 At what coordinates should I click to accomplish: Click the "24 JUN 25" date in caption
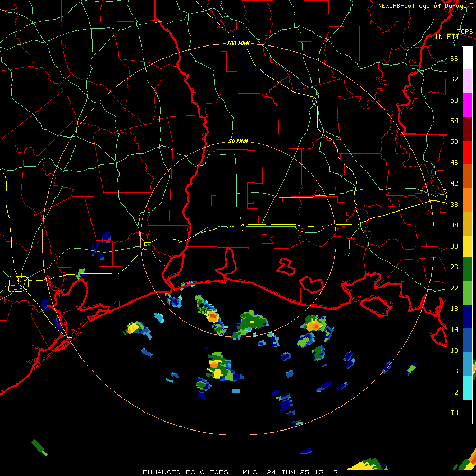click(x=288, y=472)
